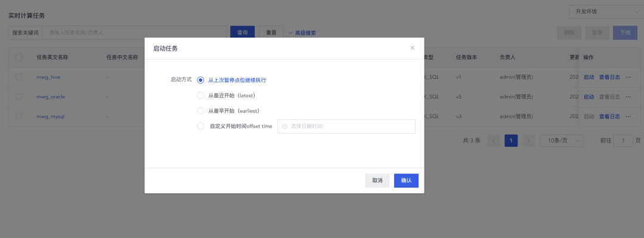Screen dimensions: 644x238
Task: Go to next page using the right arrow
Action: click(x=528, y=141)
